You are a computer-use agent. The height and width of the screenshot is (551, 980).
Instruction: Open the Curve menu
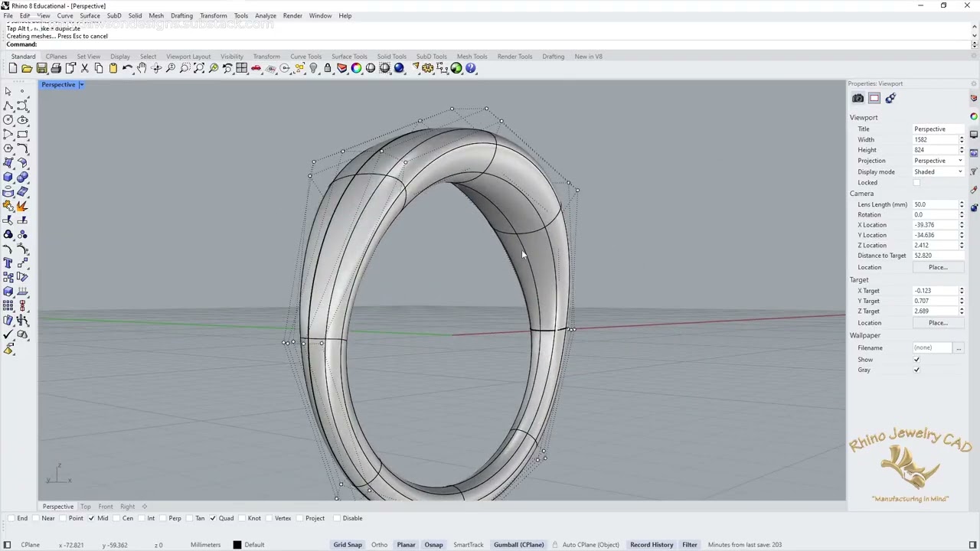[65, 15]
